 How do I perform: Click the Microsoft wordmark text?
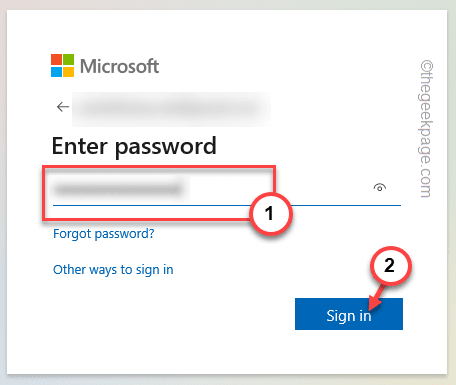119,66
